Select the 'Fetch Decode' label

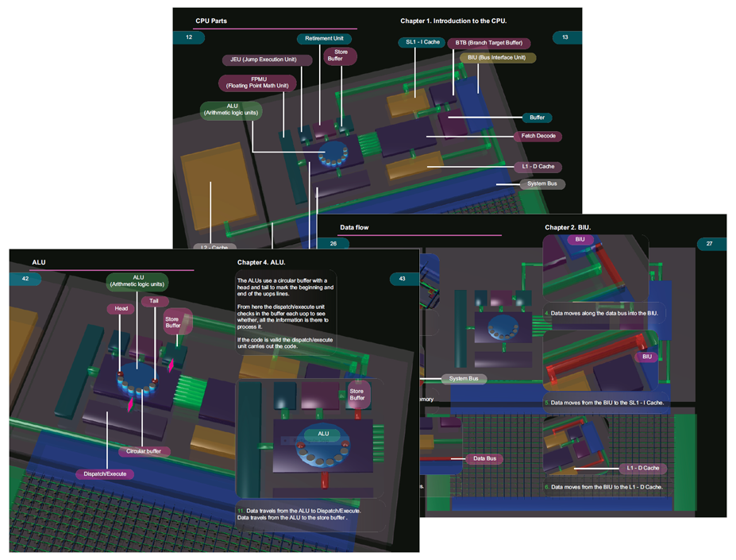(538, 137)
